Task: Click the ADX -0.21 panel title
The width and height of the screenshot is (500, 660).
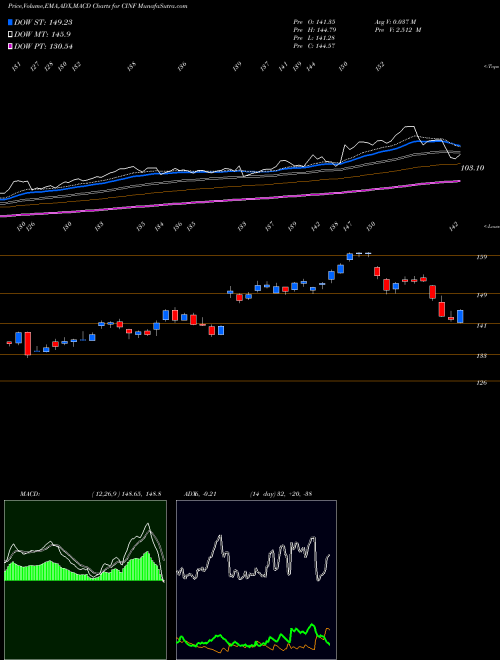Action: point(200,494)
